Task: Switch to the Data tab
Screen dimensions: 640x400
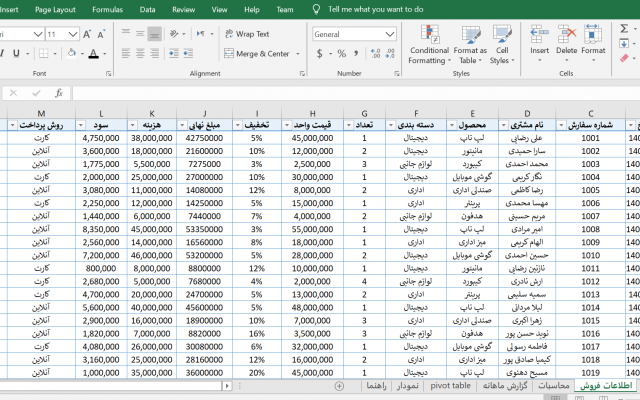Action: [147, 10]
